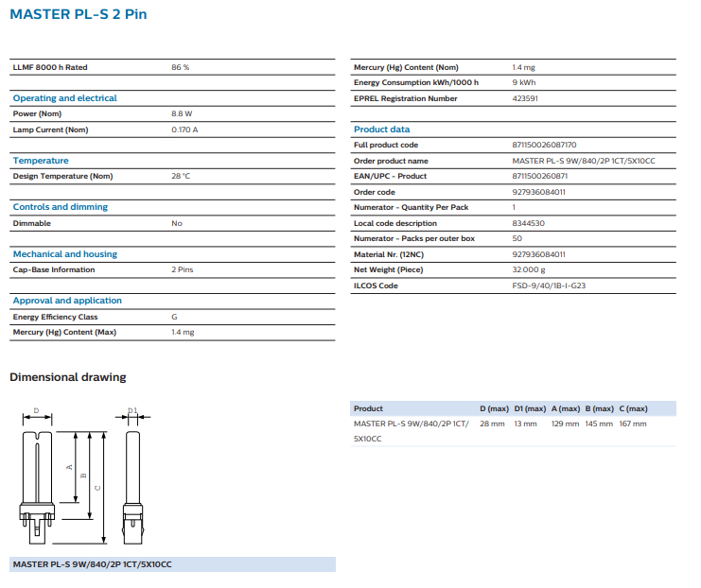Select the 'Material Nr. (12NC)' label

point(389,254)
